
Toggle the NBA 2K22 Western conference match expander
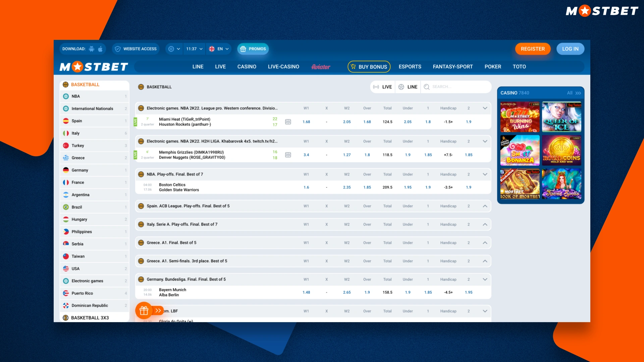tap(485, 108)
